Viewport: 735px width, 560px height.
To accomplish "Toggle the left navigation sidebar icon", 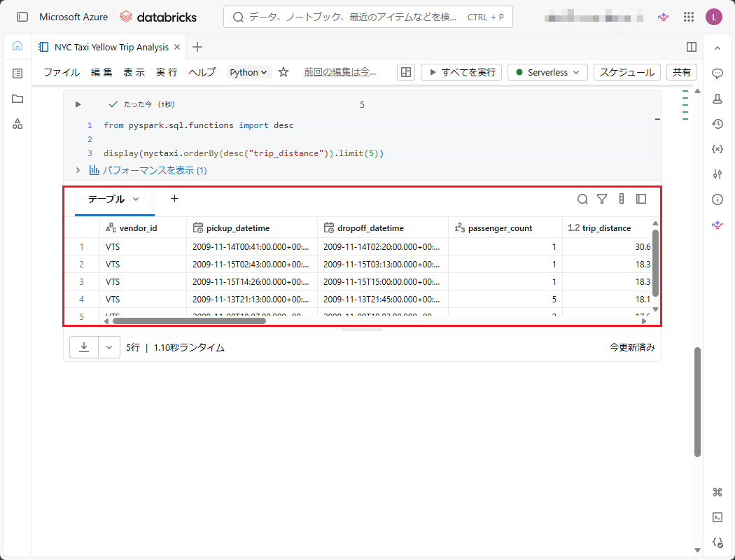I will (x=22, y=17).
